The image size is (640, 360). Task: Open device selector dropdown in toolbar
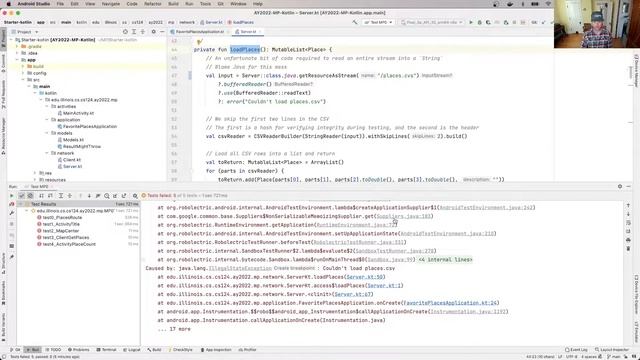click(432, 22)
